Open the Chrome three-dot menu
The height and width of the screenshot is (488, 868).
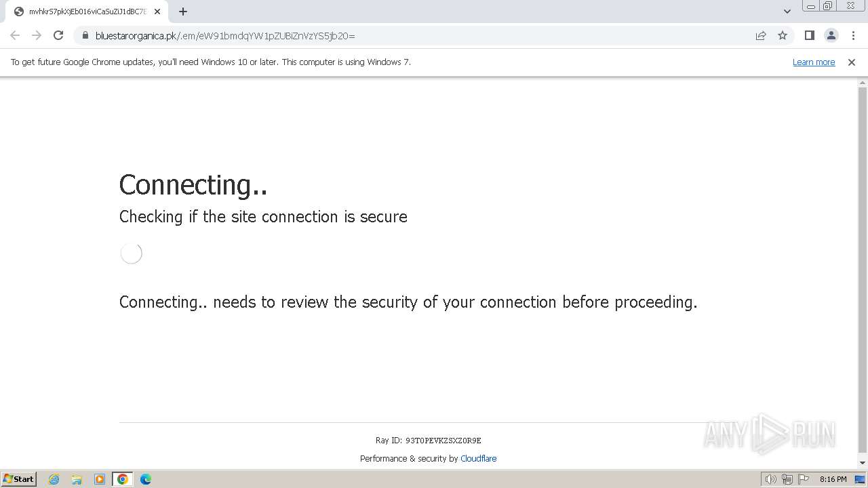tap(853, 35)
